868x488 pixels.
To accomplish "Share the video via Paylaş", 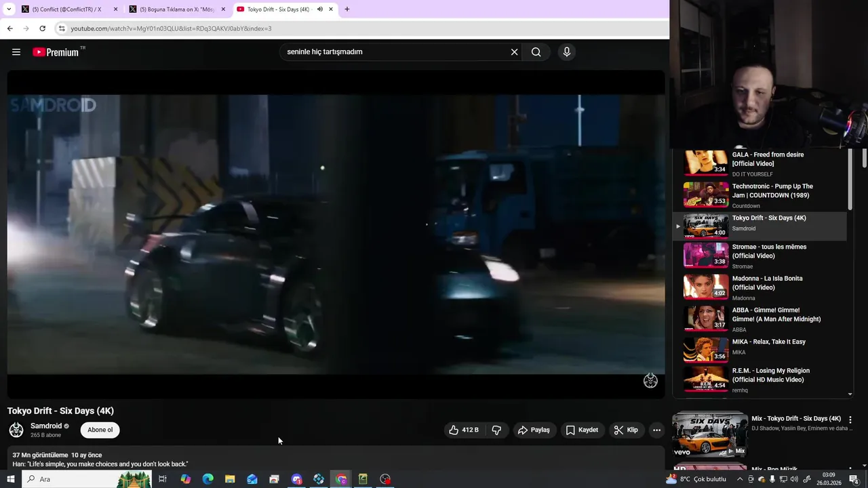I will coord(534,430).
